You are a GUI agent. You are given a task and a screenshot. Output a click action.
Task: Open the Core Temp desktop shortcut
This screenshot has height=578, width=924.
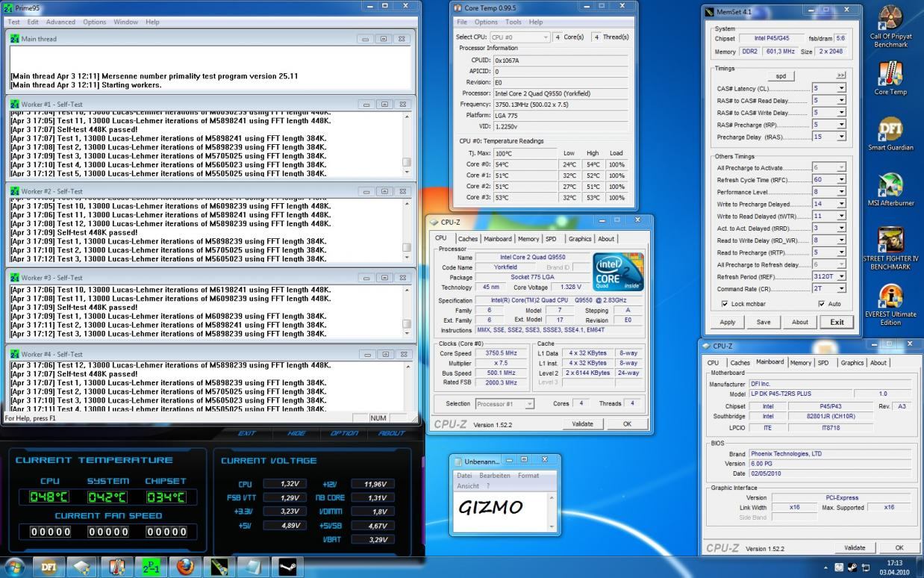coord(890,78)
